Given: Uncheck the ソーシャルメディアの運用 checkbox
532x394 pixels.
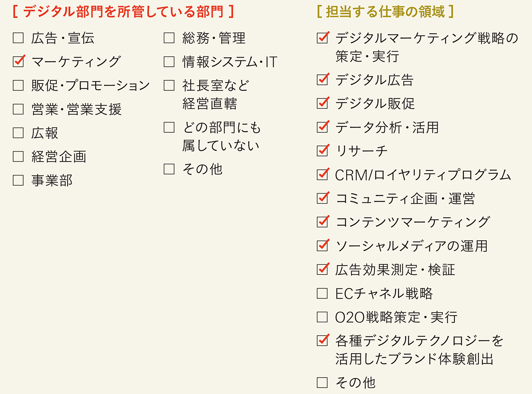Looking at the screenshot, I should 322,246.
